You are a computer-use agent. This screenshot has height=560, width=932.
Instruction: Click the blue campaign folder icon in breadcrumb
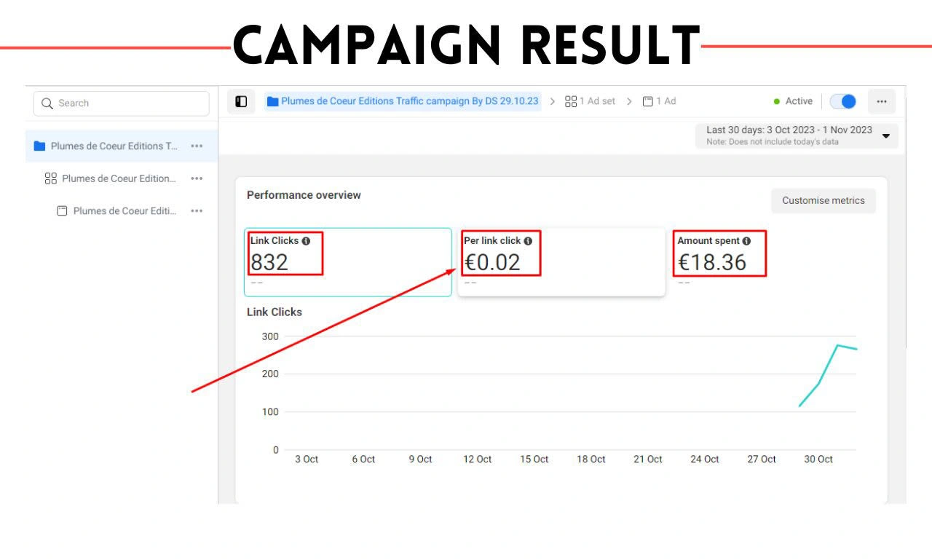pos(273,101)
